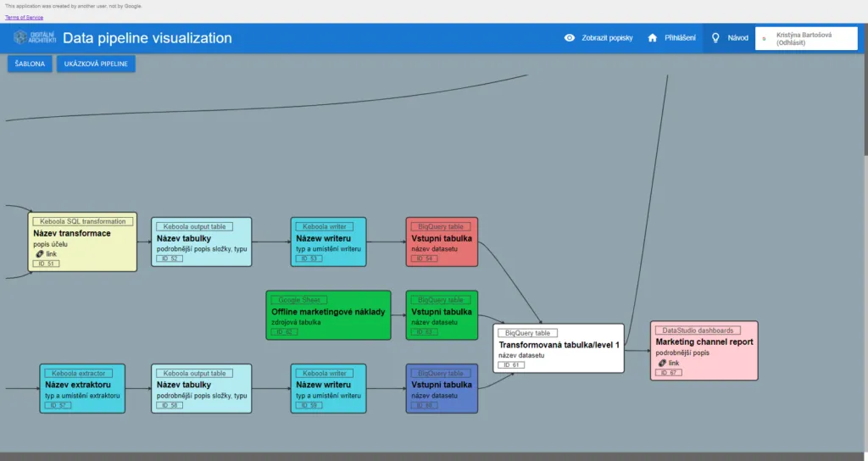Screen dimensions: 868x461
Task: Select Název writeru title above ID 59
Action: (323, 385)
